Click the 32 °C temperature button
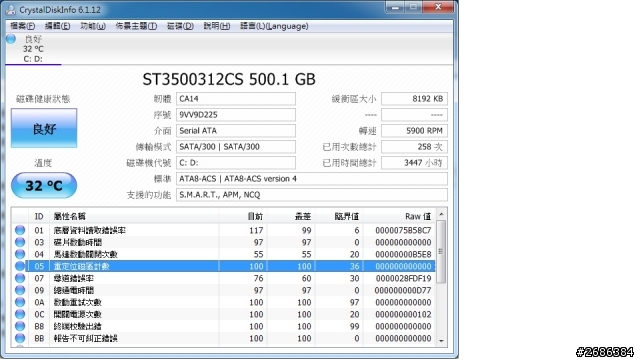The width and height of the screenshot is (640, 360). click(44, 185)
